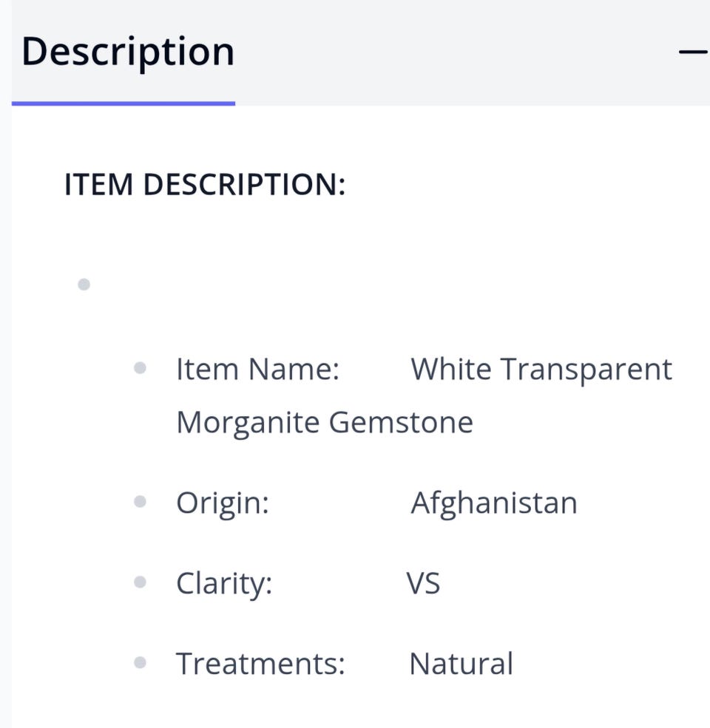The height and width of the screenshot is (728, 710).
Task: Select the 'Treatments:' label
Action: pos(260,663)
